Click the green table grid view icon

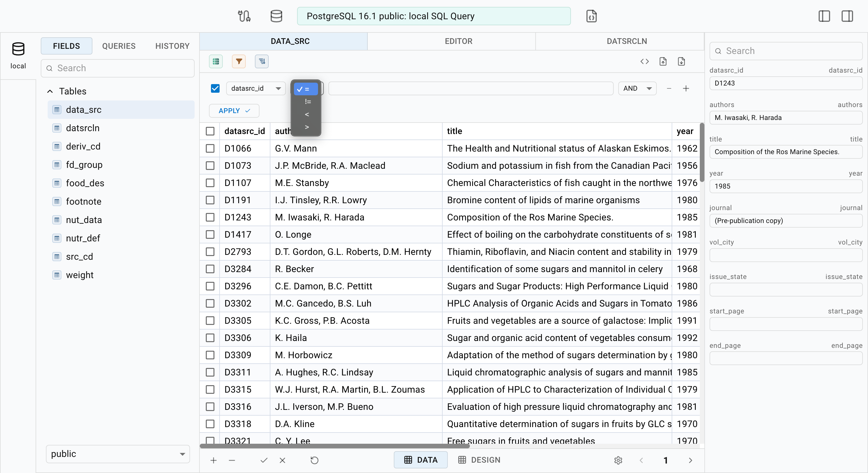[x=216, y=61]
